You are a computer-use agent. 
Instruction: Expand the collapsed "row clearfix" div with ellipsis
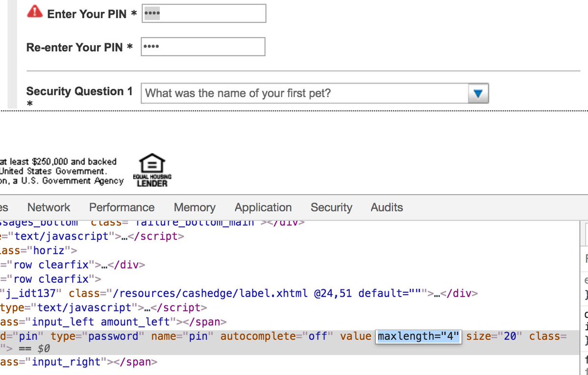tap(73, 265)
